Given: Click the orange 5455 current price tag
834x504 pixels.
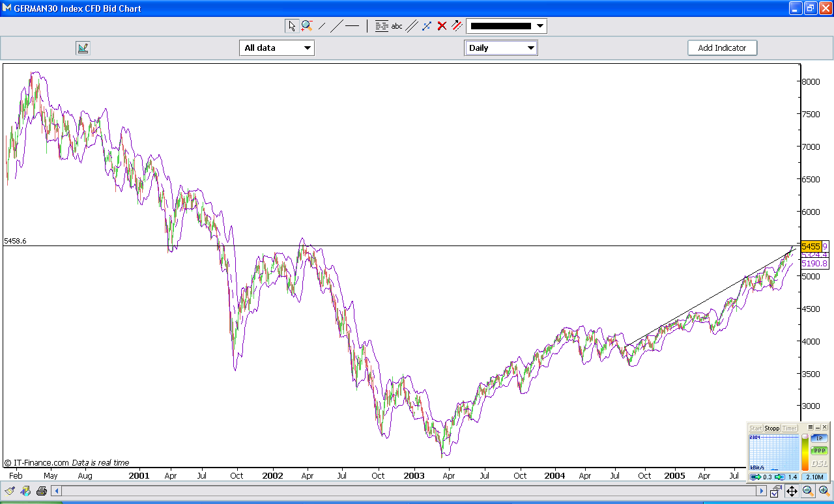Looking at the screenshot, I should (811, 247).
